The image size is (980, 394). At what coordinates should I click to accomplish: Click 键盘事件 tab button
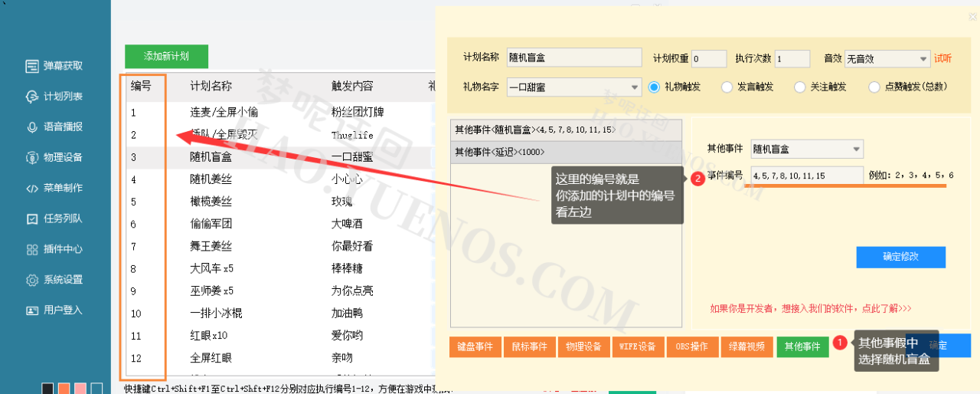(x=475, y=346)
